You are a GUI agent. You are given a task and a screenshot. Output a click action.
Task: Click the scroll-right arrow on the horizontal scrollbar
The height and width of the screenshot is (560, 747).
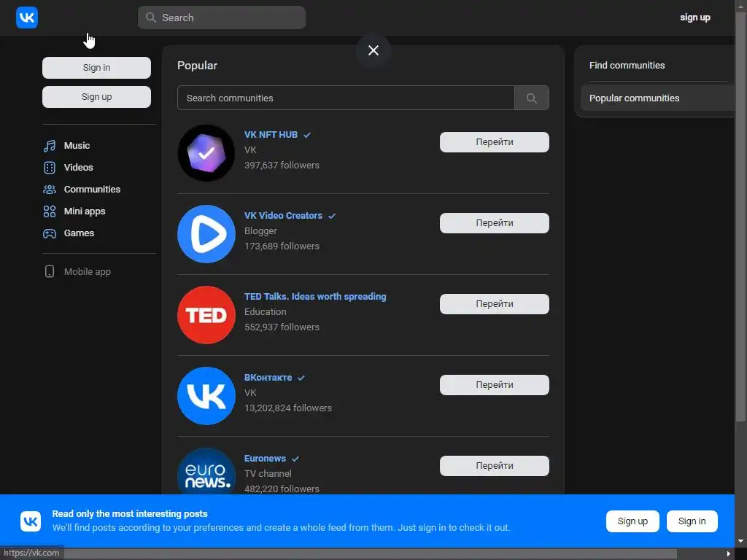(x=729, y=554)
